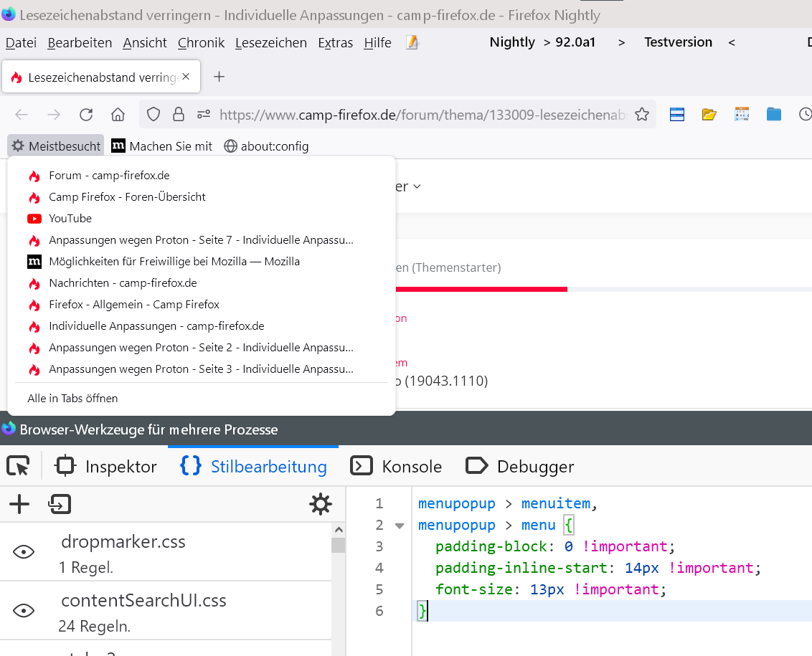Switch to the Konsole tab
The height and width of the screenshot is (656, 812).
[397, 467]
